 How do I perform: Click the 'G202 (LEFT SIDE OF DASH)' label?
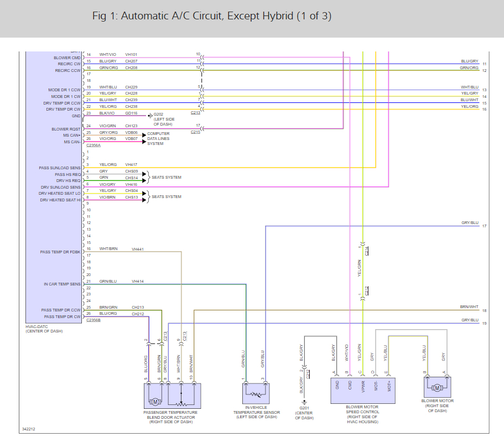164,119
